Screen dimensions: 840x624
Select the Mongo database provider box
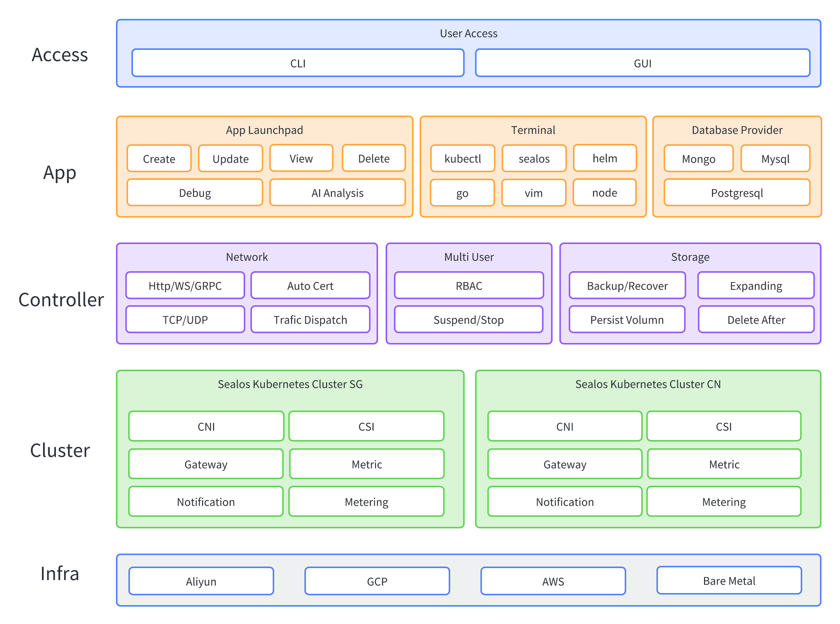point(698,159)
